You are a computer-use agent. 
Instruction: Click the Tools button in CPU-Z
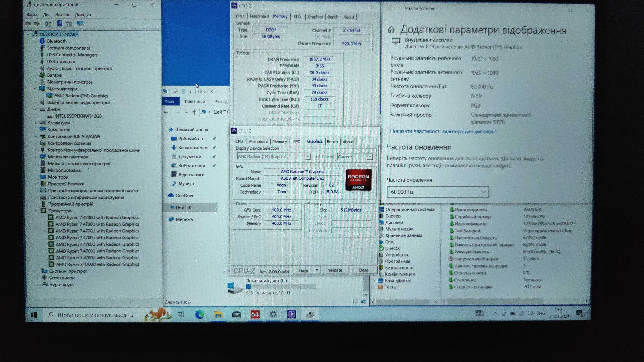(x=303, y=270)
